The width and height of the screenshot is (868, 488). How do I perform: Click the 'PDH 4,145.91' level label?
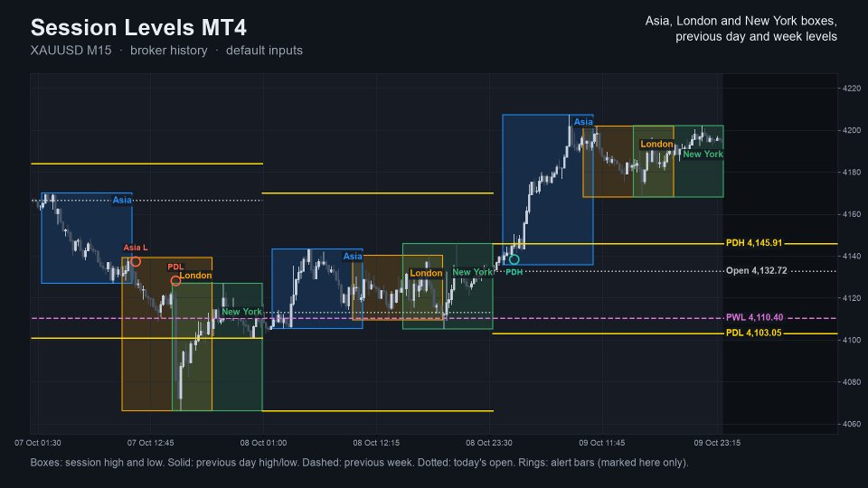pos(754,243)
